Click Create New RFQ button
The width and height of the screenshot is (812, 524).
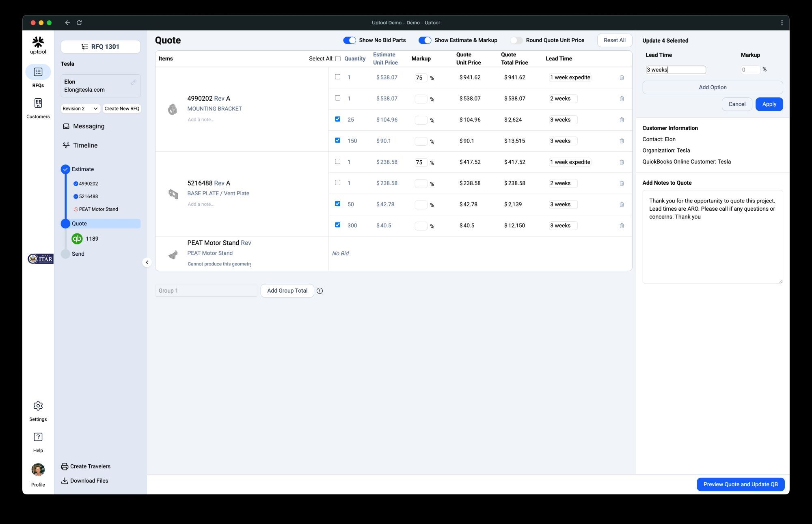122,109
